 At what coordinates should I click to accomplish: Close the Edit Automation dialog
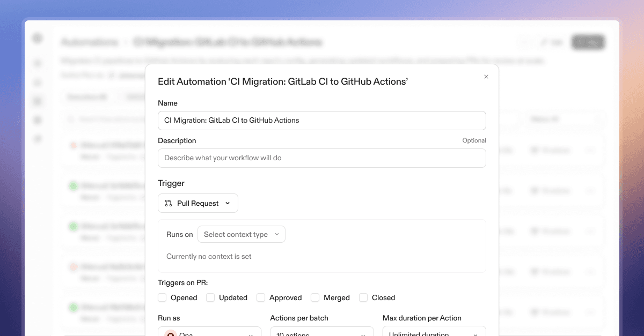click(486, 77)
